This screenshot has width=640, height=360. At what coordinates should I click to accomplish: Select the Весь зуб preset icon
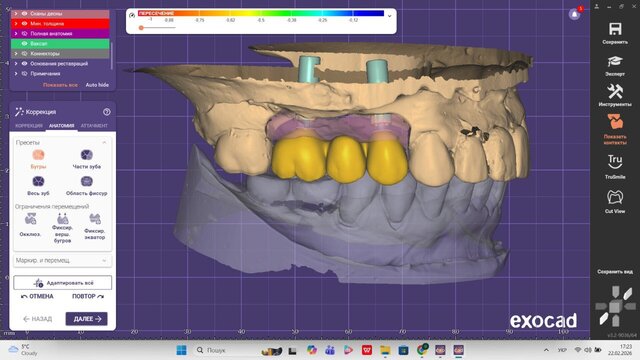[x=38, y=181]
